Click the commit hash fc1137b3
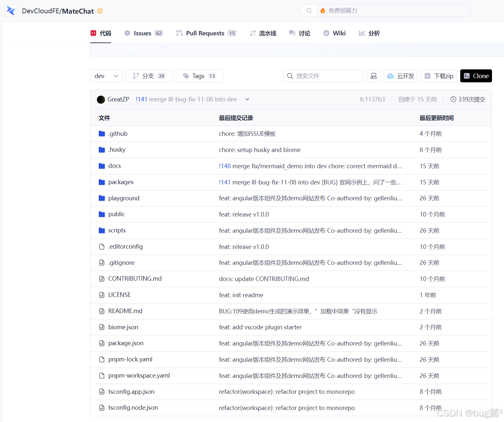504x422 pixels. 372,99
